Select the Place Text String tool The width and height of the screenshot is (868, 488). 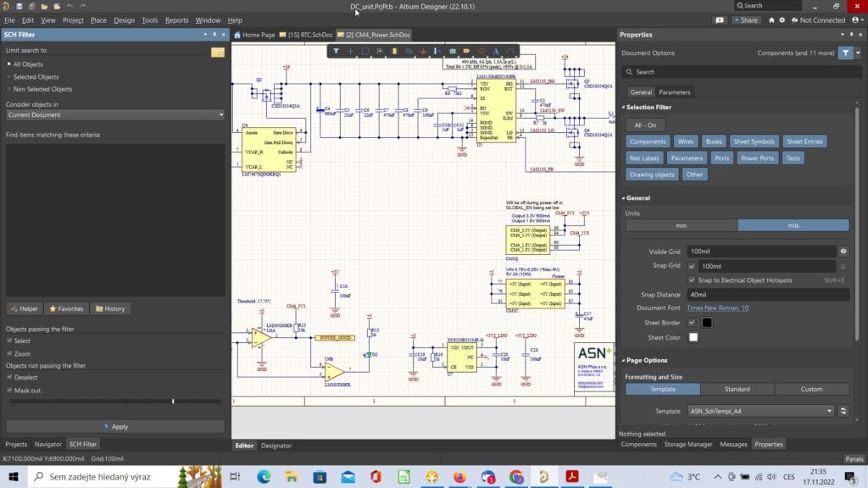click(x=497, y=51)
